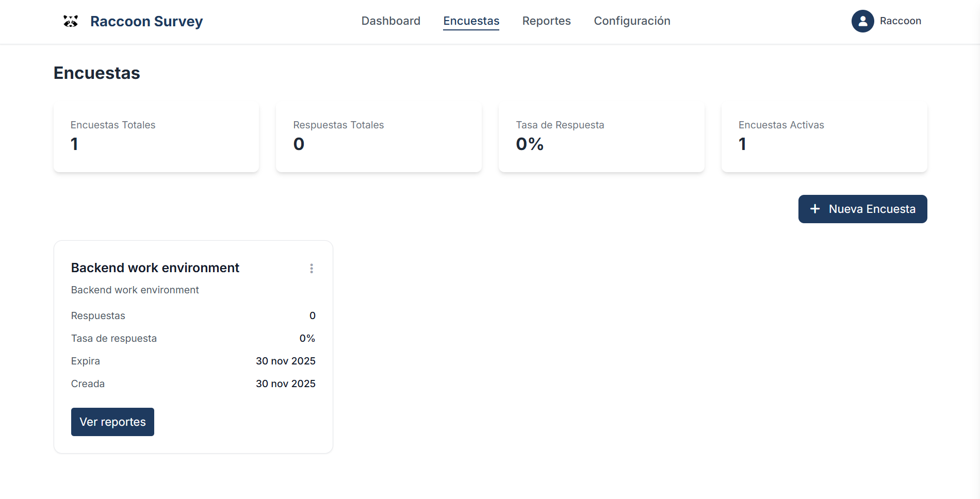Click the Encuestas Activas stat card

824,137
